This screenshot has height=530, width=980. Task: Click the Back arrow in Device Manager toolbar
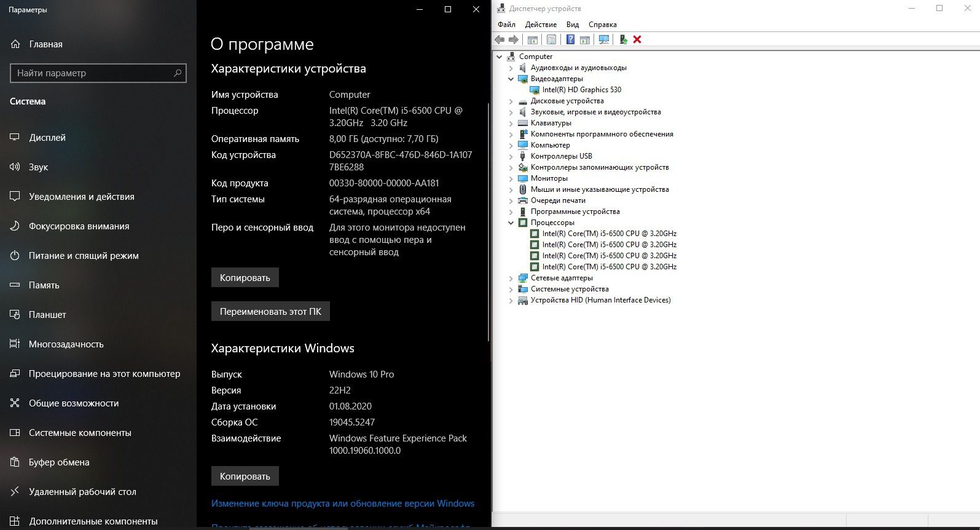point(500,39)
